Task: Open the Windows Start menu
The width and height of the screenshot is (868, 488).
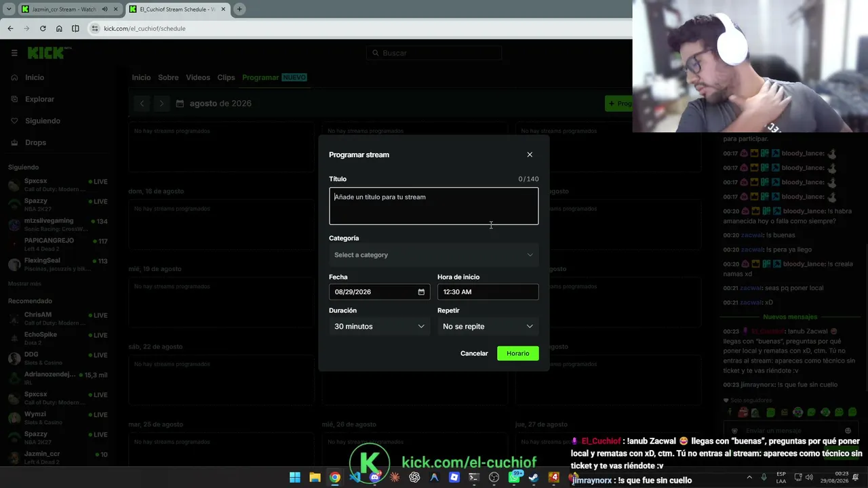Action: click(x=295, y=477)
